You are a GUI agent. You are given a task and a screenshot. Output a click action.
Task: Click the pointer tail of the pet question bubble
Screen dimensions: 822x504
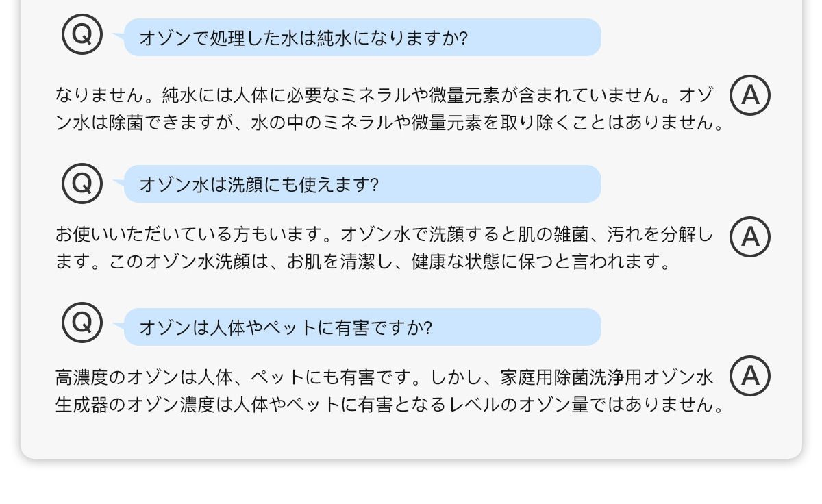tap(119, 325)
